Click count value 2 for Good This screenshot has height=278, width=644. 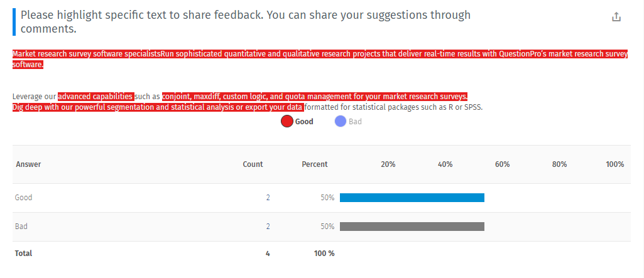point(268,198)
